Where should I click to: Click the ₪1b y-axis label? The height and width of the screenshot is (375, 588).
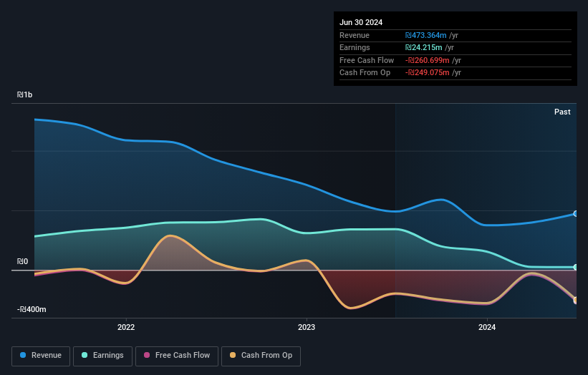(x=25, y=94)
